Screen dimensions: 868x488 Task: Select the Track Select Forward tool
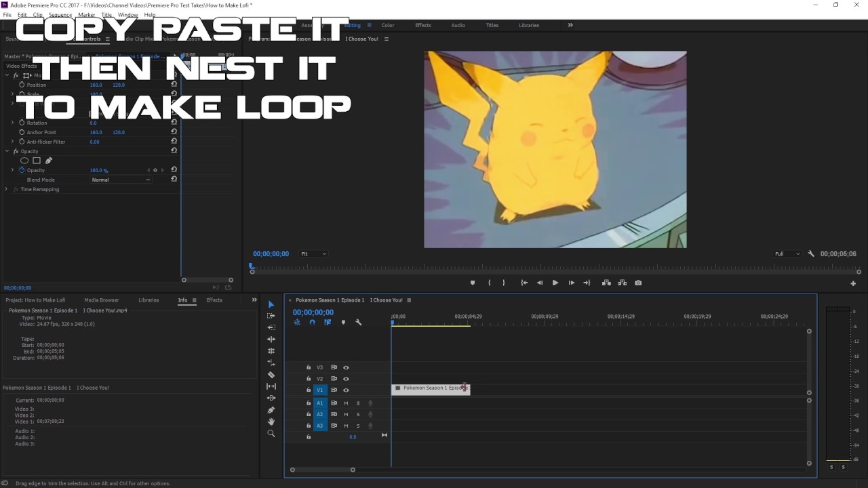(271, 316)
